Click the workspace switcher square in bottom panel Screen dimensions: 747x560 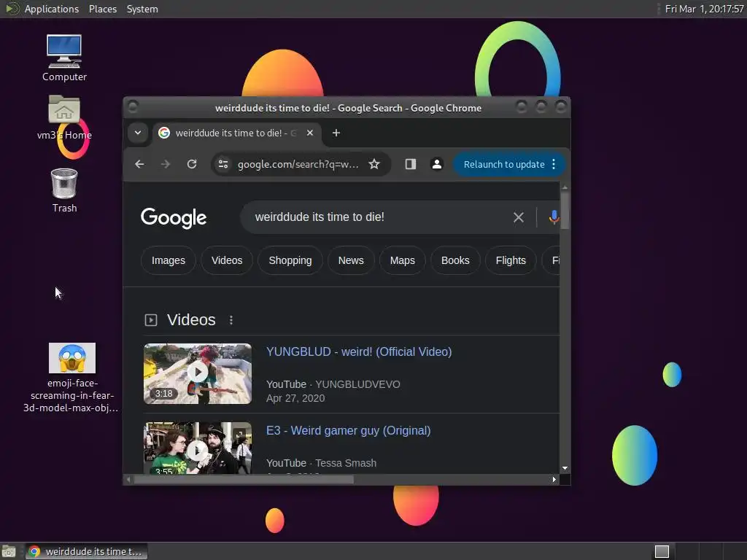pyautogui.click(x=662, y=551)
